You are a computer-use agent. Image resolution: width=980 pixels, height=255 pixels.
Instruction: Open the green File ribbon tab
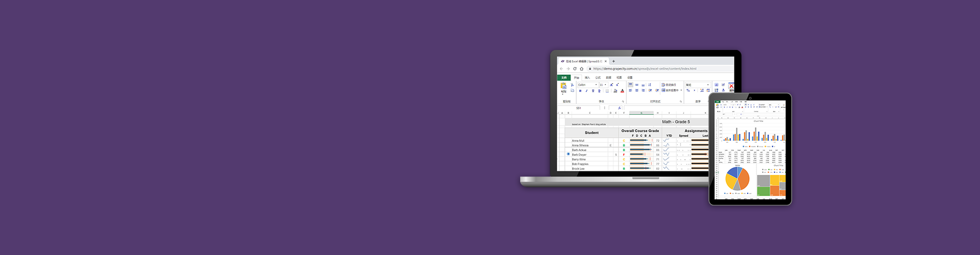[x=564, y=78]
